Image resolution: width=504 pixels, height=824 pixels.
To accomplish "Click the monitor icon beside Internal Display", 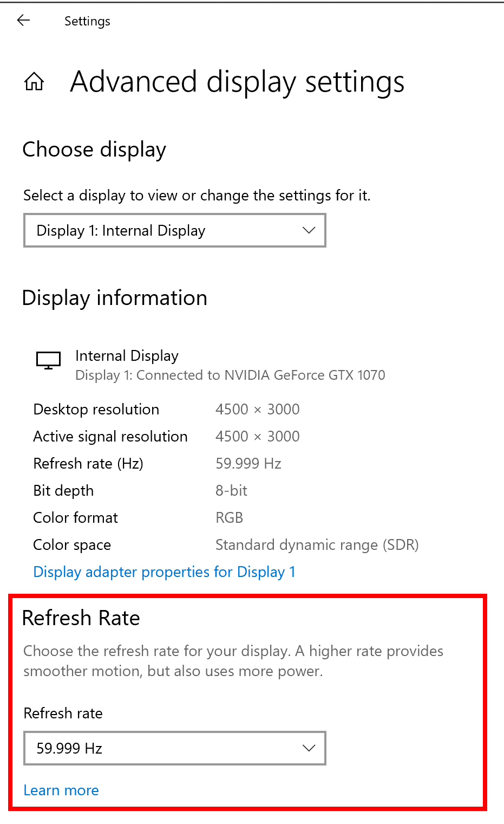I will click(48, 360).
